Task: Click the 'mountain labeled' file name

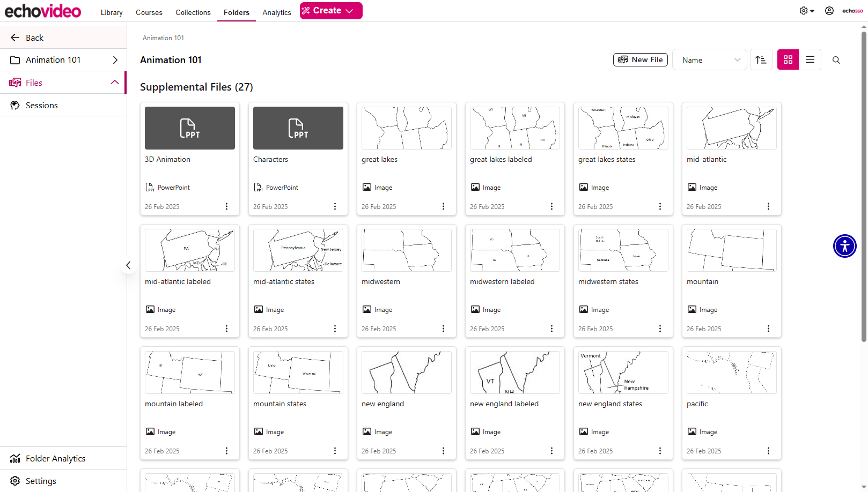Action: point(174,404)
